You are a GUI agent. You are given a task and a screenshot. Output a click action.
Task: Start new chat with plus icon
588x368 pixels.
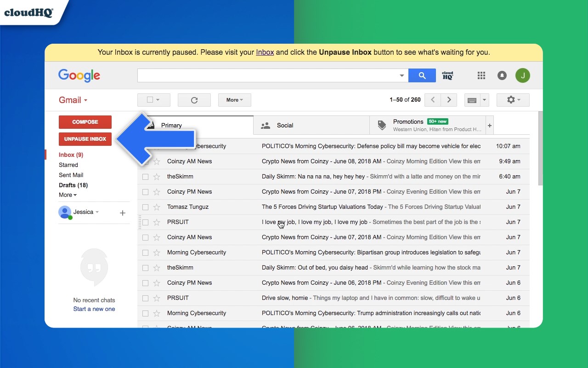pyautogui.click(x=123, y=213)
